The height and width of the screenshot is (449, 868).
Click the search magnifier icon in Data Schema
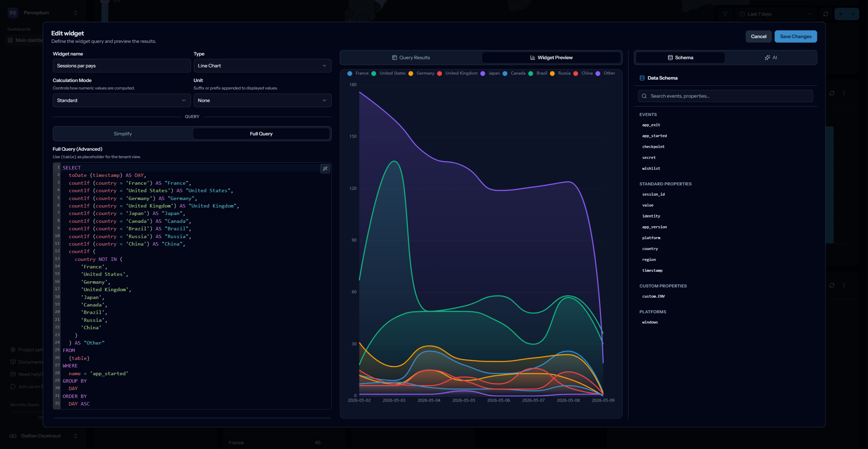point(644,96)
